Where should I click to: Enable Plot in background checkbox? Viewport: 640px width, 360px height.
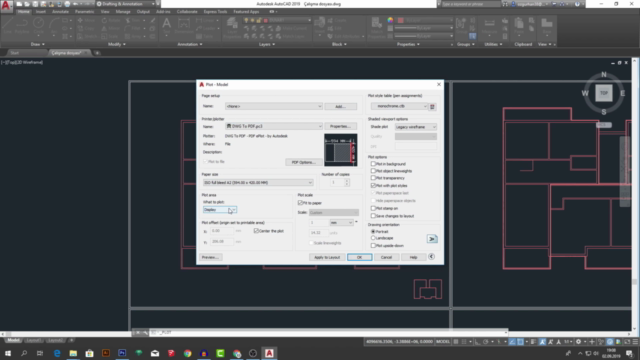[x=373, y=164]
